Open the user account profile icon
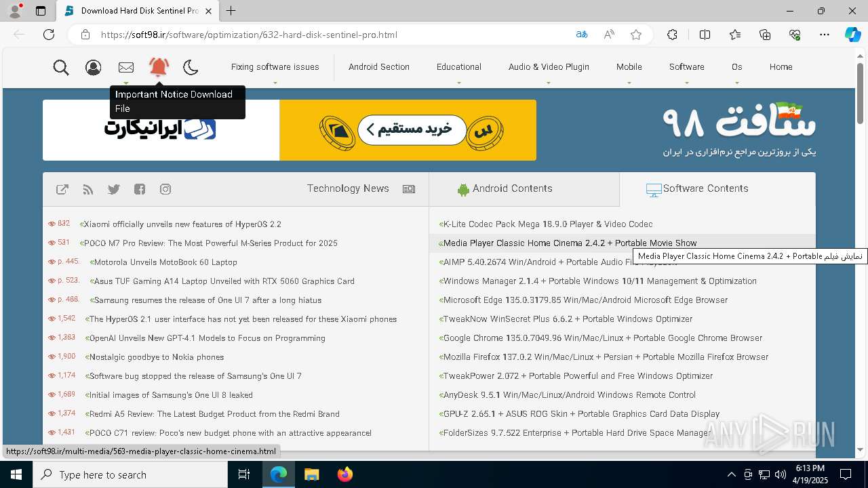Viewport: 868px width, 488px height. coord(94,67)
